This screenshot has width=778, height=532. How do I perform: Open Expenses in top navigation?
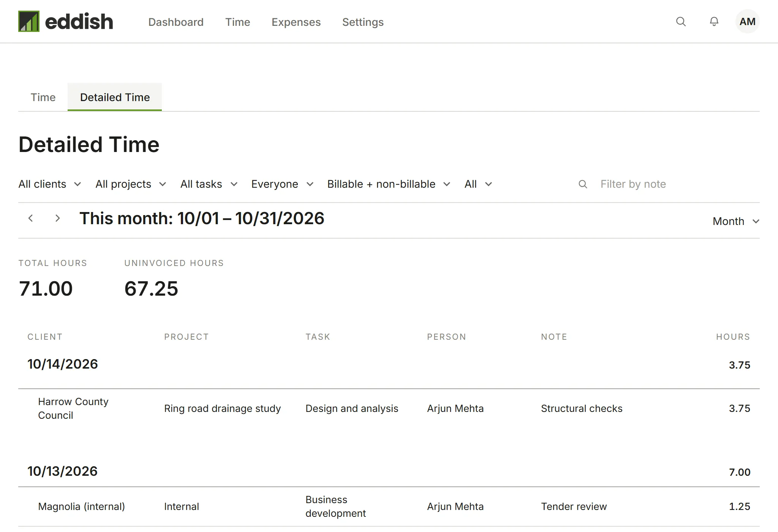click(x=296, y=22)
